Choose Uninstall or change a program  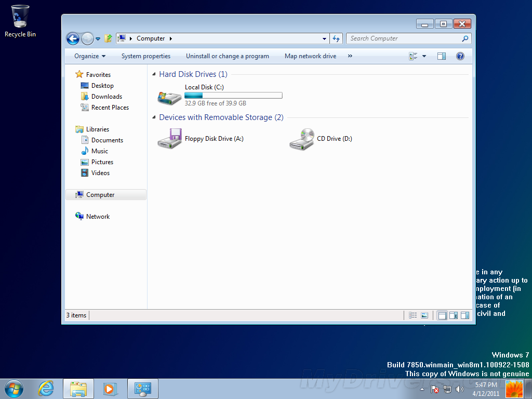(x=228, y=56)
